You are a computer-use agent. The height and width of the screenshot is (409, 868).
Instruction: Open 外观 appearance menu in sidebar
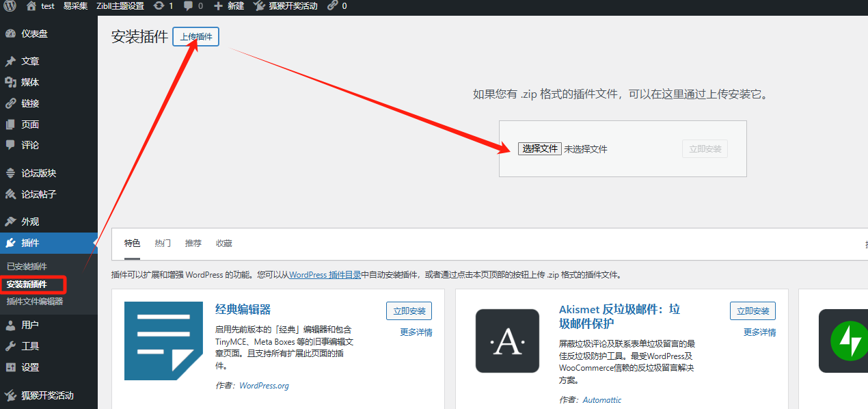coord(30,222)
